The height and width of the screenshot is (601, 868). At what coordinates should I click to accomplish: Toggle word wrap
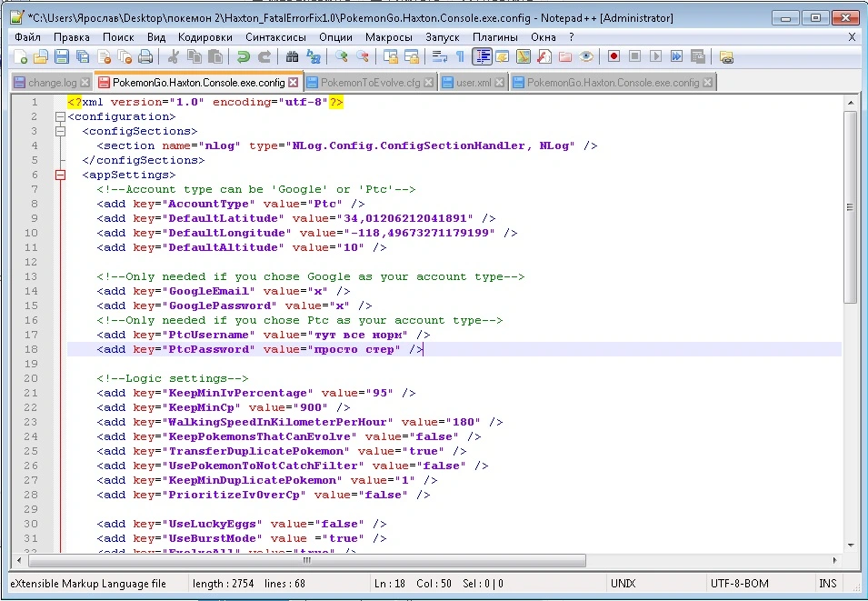point(440,56)
